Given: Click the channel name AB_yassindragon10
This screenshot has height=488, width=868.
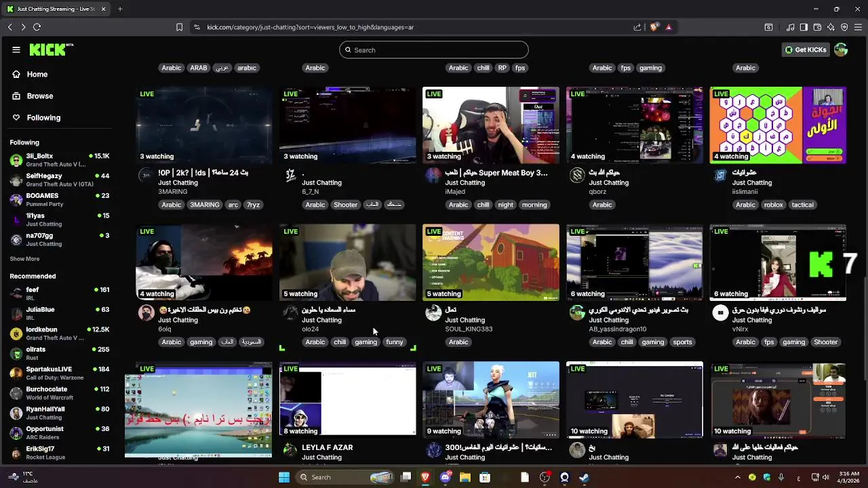Looking at the screenshot, I should click(x=618, y=329).
